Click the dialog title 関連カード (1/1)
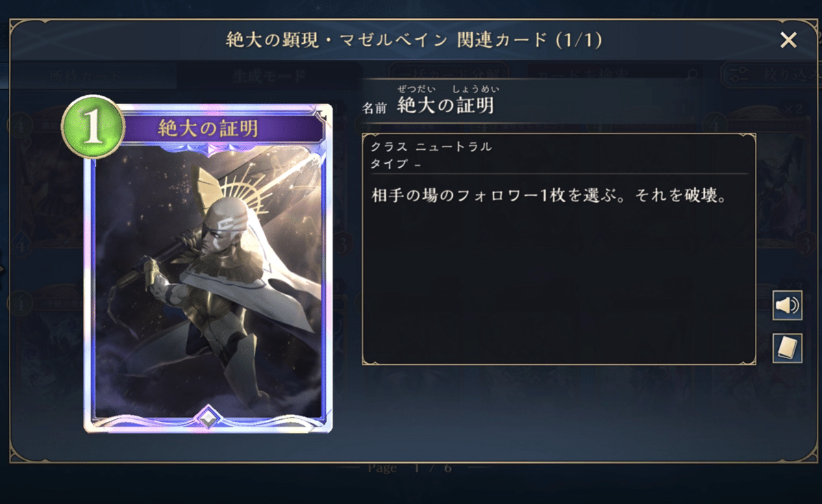822x504 pixels. 530,40
